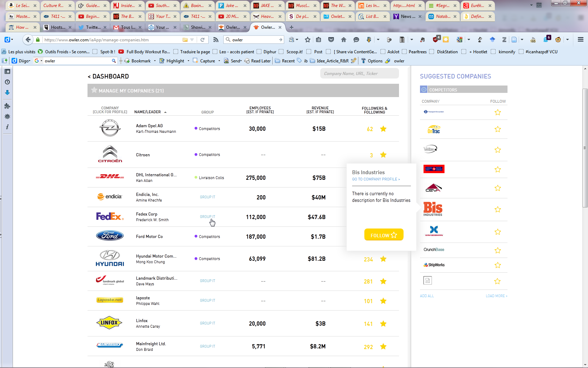Open the DHL logo profile

pos(110,176)
